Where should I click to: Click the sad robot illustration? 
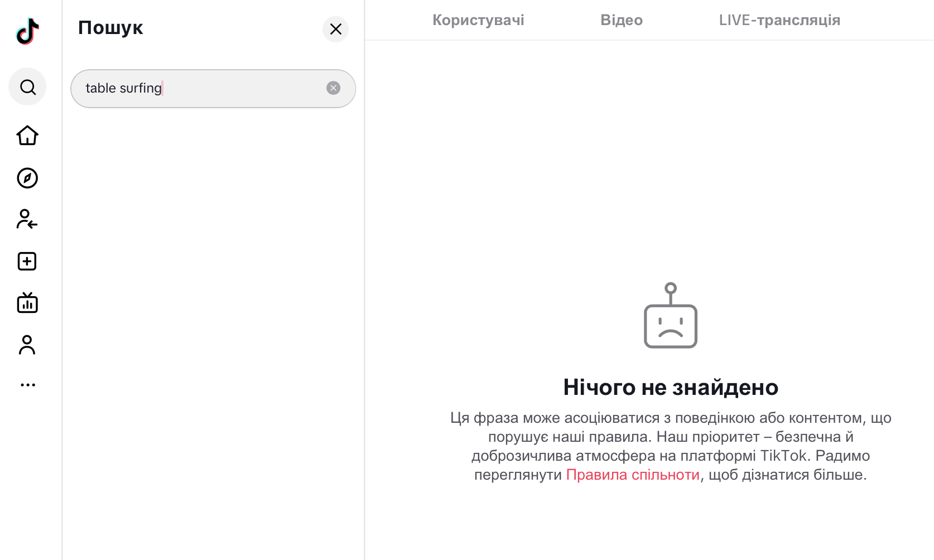click(x=671, y=316)
